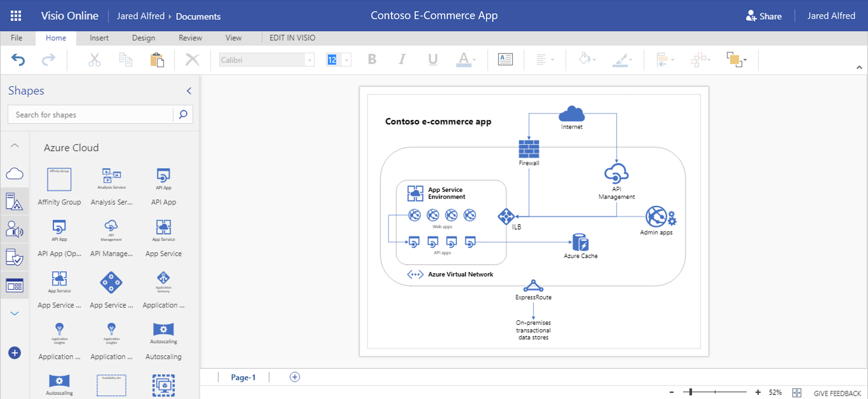Toggle italic formatting

point(401,59)
